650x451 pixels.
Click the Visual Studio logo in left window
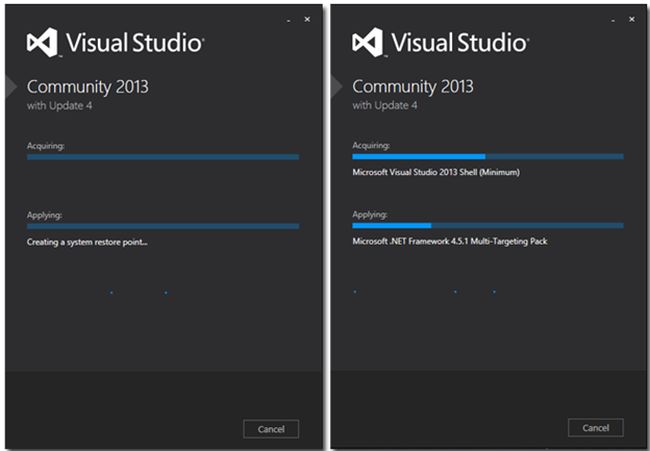click(115, 42)
